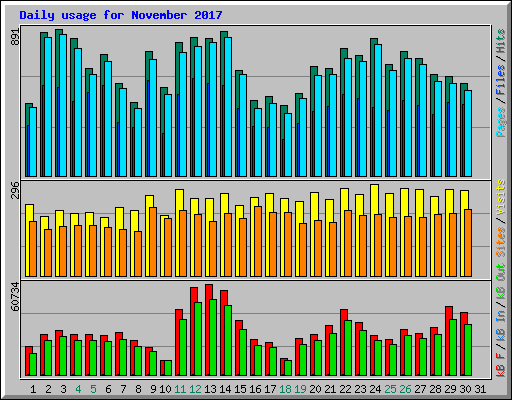The width and height of the screenshot is (512, 400).
Task: Select the green kB bar for day 18
Action: (288, 368)
